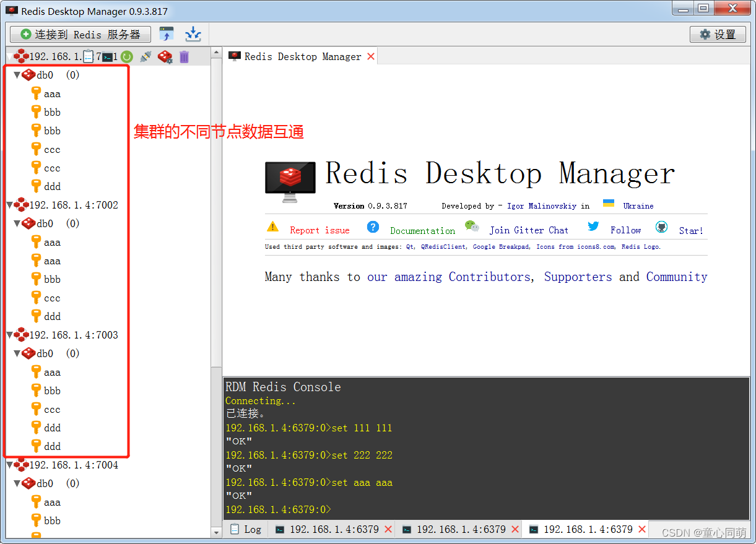Select key ddd under 192.168.1.4:7002

52,316
